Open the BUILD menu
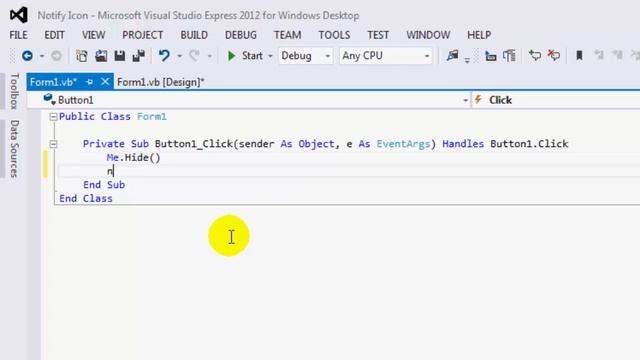 coord(194,35)
